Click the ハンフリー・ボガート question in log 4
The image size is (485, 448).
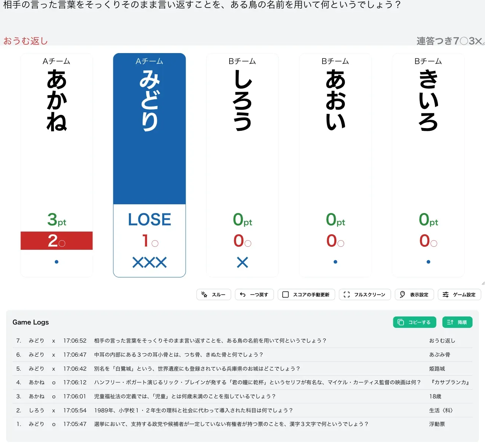pos(258,382)
